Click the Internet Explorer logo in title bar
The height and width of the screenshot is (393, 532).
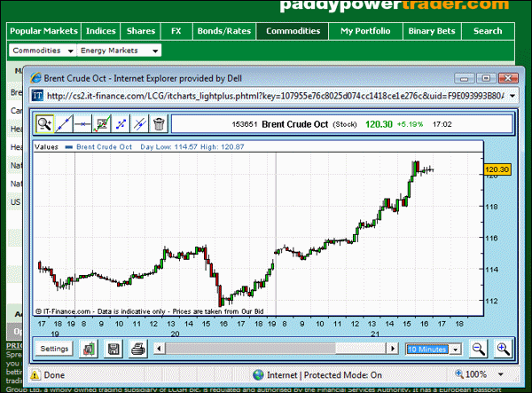pyautogui.click(x=35, y=78)
